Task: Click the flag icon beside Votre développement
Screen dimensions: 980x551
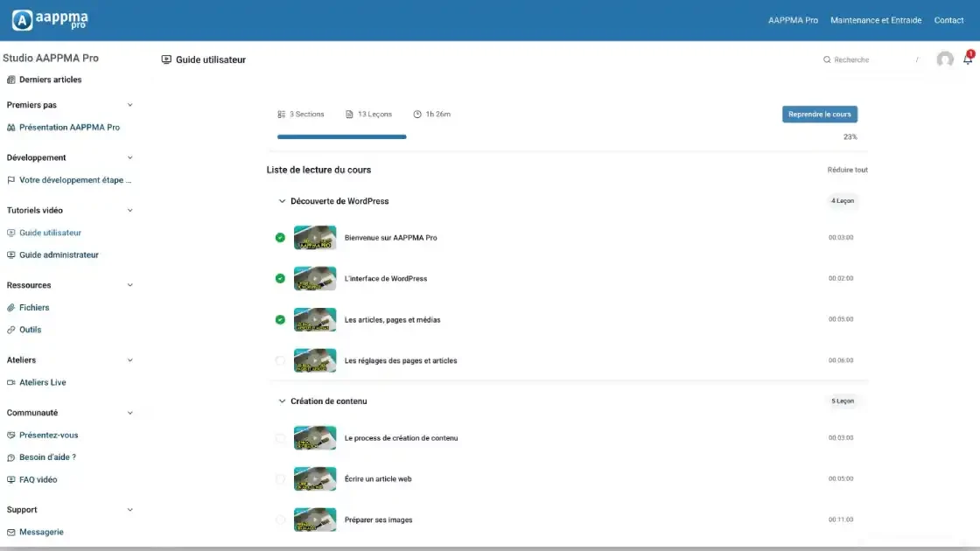Action: pyautogui.click(x=10, y=180)
